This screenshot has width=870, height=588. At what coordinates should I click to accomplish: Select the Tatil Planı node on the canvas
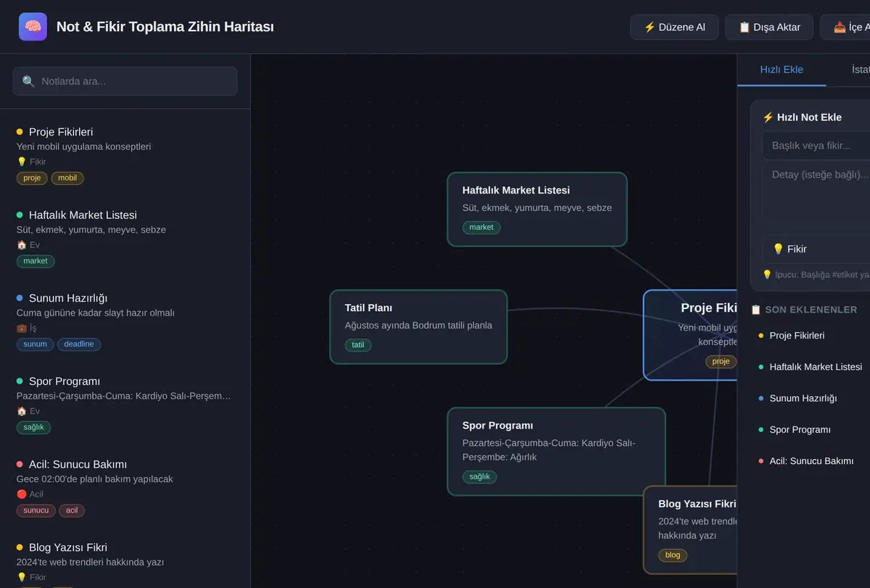tap(418, 327)
